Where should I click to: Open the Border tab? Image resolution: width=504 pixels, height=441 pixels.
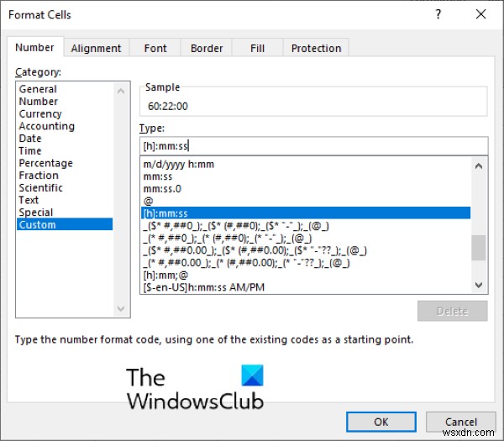(x=207, y=48)
